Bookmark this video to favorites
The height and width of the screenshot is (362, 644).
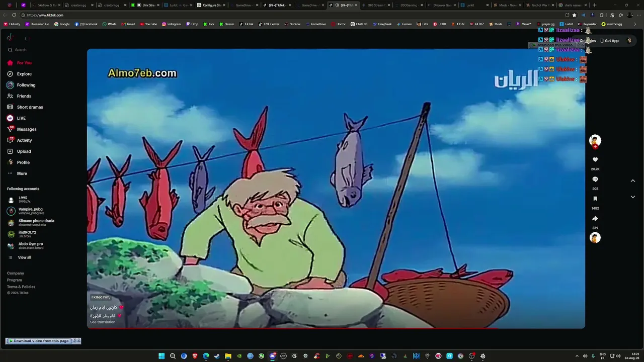tap(595, 199)
